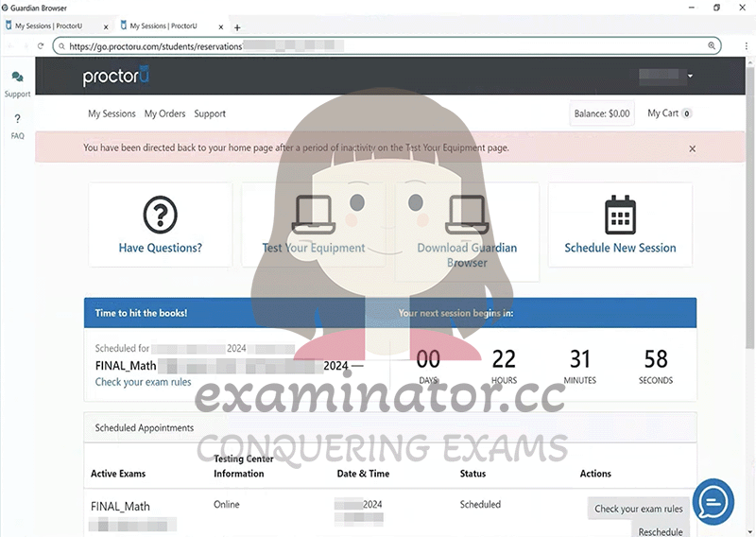
Task: Open the Support chat icon in sidebar
Action: coord(17,77)
